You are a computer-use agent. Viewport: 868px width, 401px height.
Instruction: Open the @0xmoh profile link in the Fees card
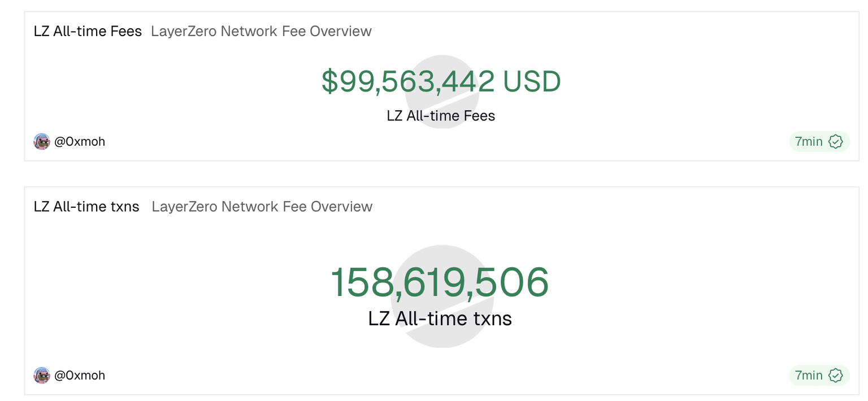[x=80, y=141]
